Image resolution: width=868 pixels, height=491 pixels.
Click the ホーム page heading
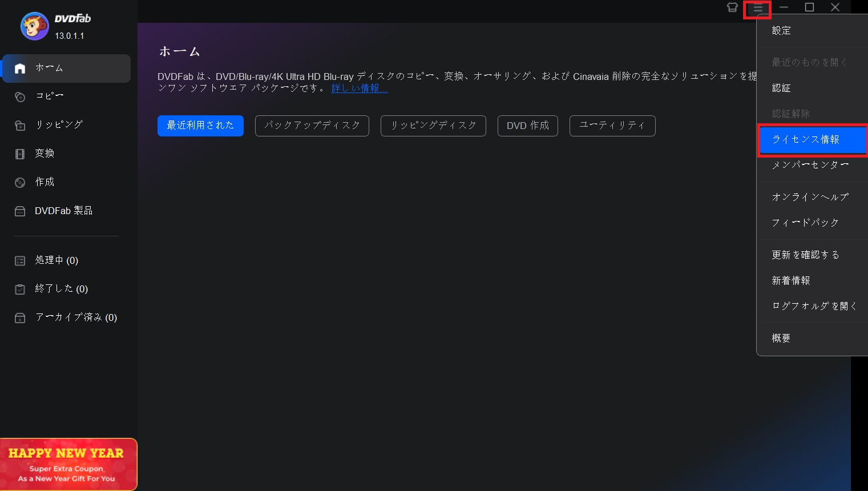179,52
